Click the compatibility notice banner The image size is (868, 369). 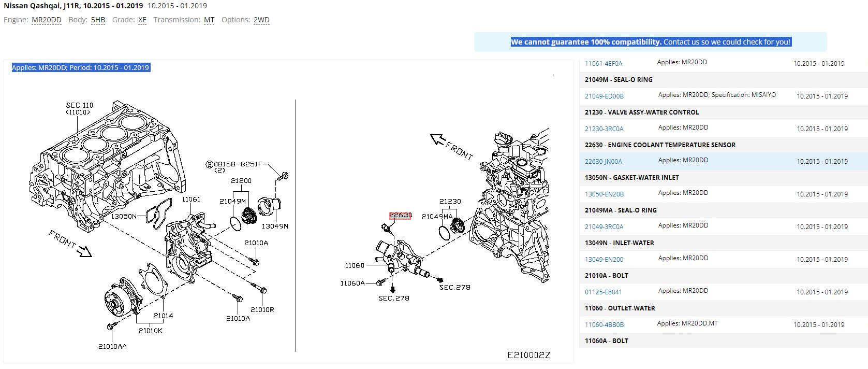click(x=651, y=42)
